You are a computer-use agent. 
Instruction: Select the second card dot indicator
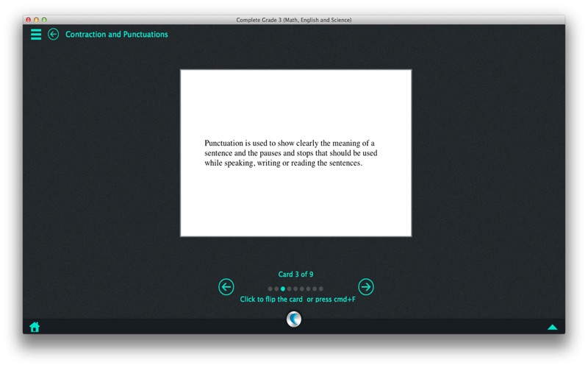click(x=276, y=289)
